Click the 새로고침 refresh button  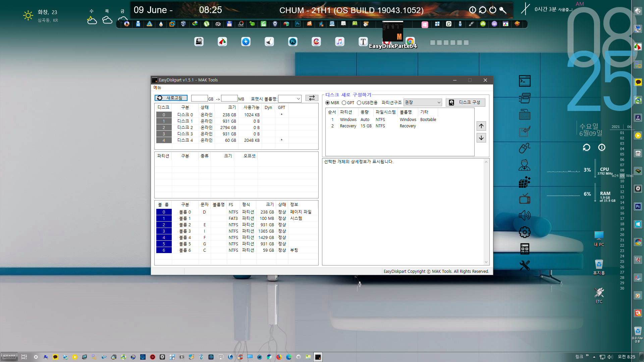(171, 98)
